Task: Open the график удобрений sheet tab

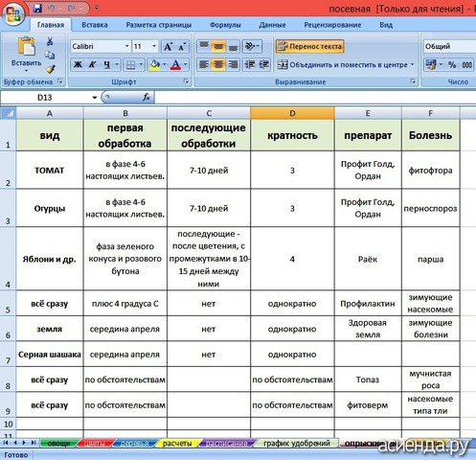Action: coord(297,444)
